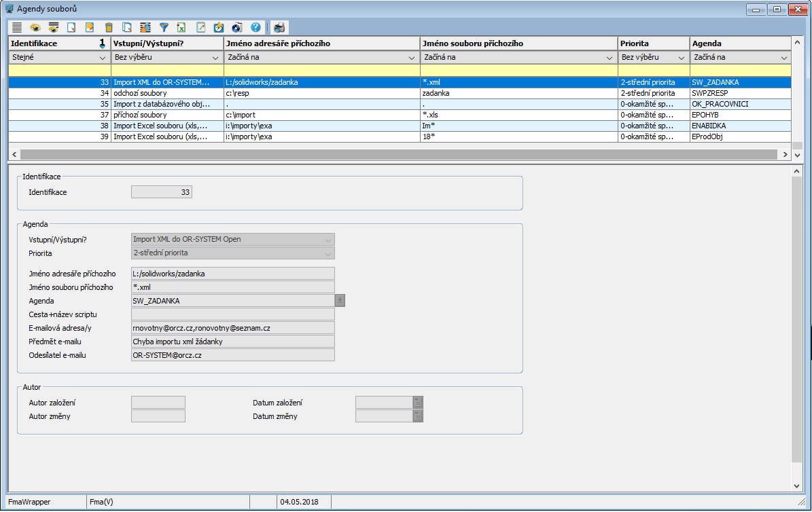Viewport: 812px width, 512px height.
Task: Click the lookup button beside SW_ZADANKA field
Action: click(x=340, y=301)
